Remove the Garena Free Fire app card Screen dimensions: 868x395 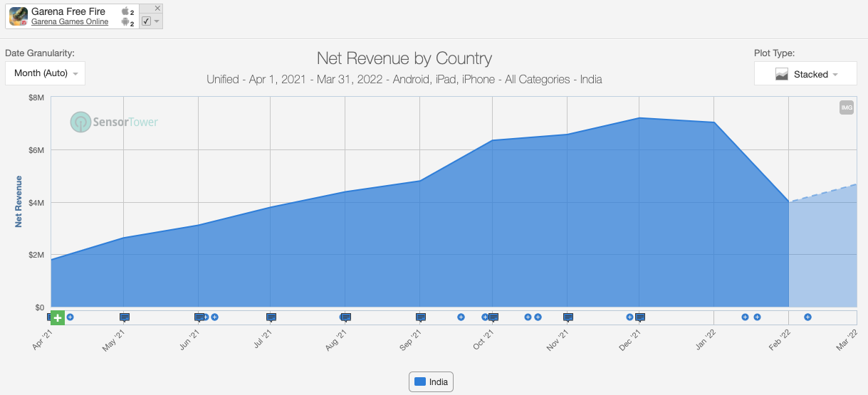coord(157,8)
